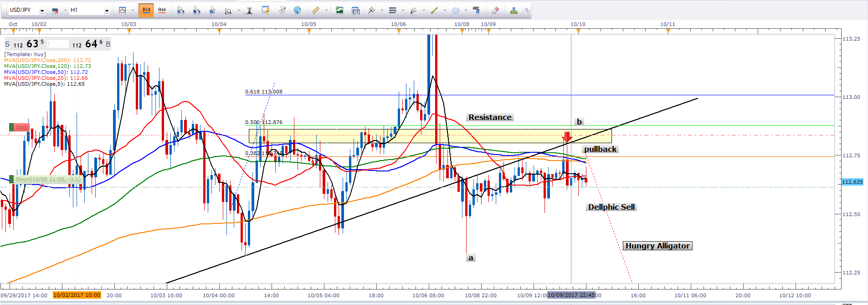
Task: Click the add text label ABC tool
Action: pos(476,10)
